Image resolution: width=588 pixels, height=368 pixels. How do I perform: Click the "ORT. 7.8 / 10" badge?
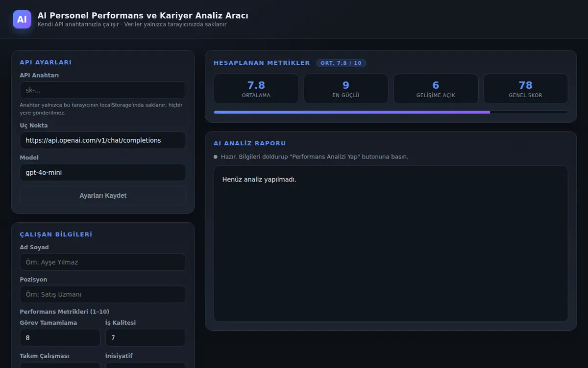pos(341,63)
